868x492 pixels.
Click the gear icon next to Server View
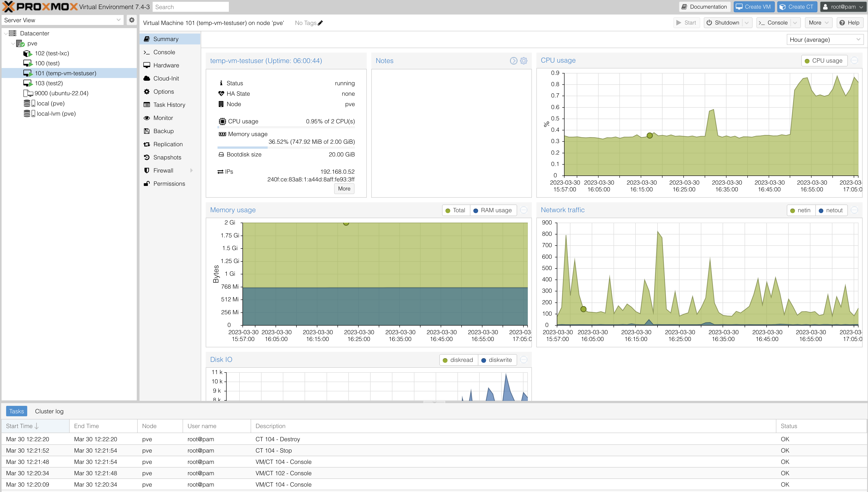pos(132,20)
